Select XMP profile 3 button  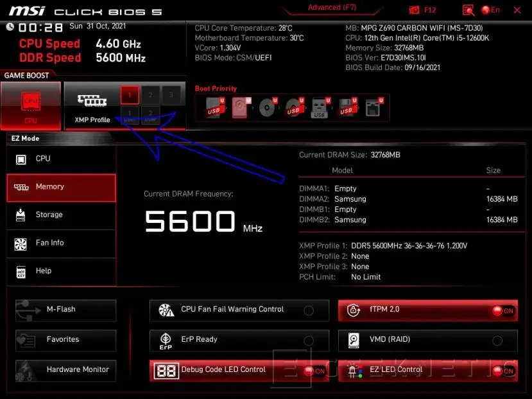(x=171, y=94)
